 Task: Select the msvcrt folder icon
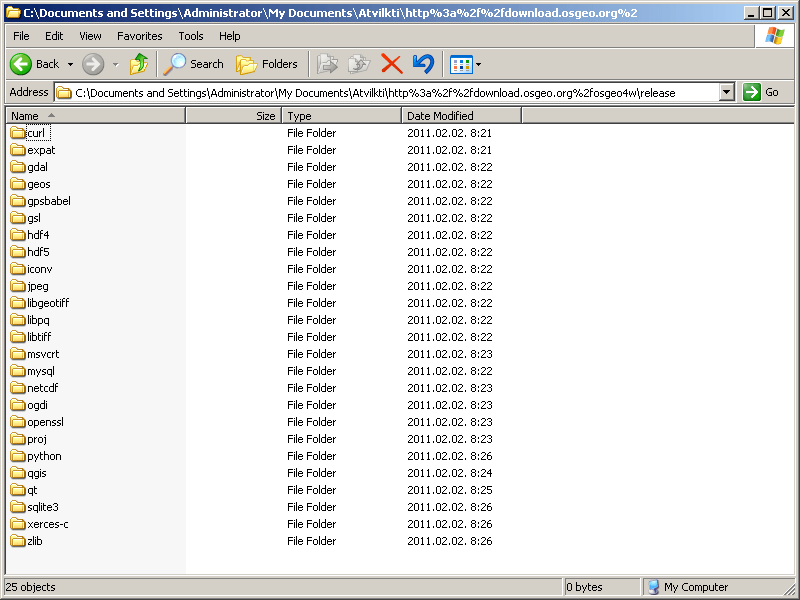coord(17,354)
